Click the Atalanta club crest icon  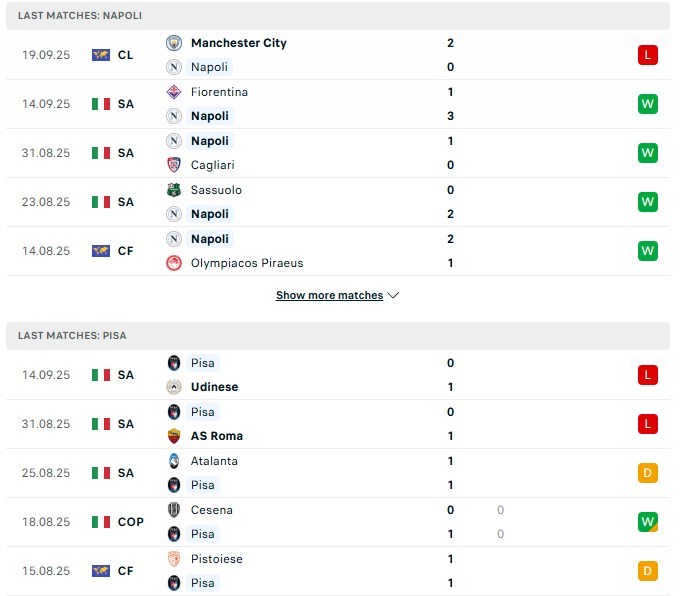tap(174, 461)
